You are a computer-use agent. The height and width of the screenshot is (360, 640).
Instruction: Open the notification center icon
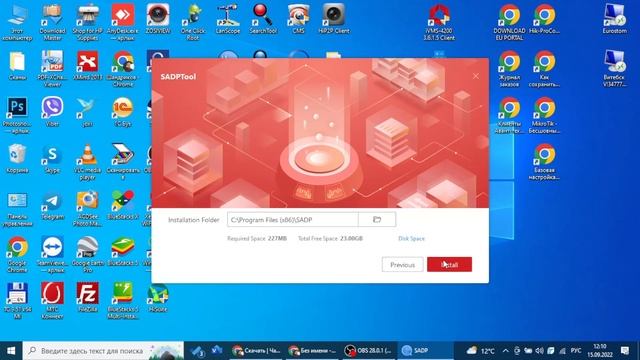coord(625,351)
